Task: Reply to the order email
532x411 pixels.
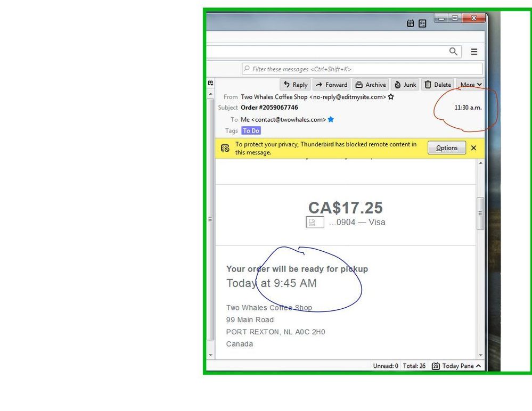Action: pyautogui.click(x=296, y=85)
